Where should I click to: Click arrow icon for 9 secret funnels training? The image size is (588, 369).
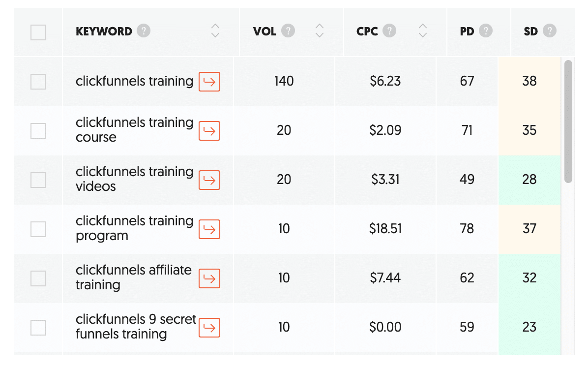pos(209,327)
